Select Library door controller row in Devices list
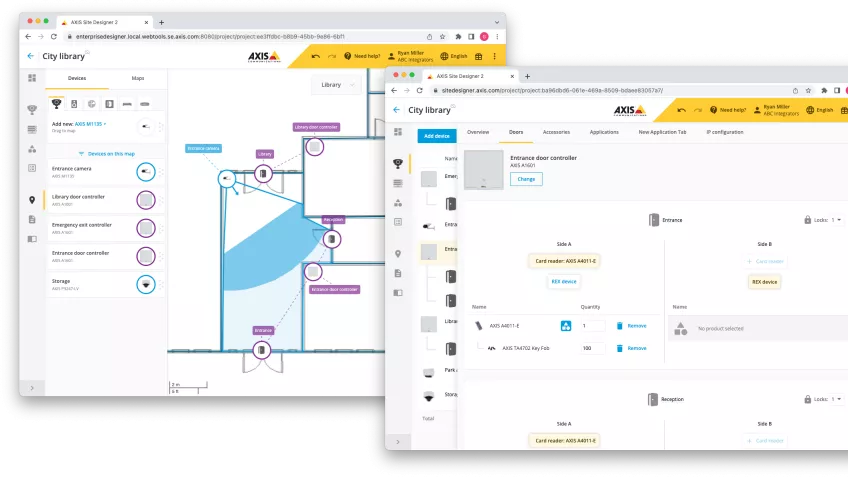This screenshot has width=848, height=477. pyautogui.click(x=104, y=200)
